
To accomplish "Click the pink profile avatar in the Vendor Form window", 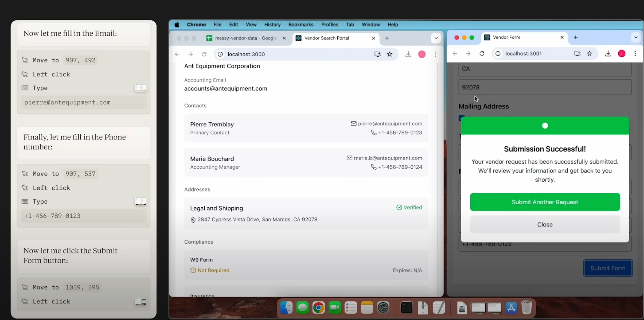I will coord(622,53).
